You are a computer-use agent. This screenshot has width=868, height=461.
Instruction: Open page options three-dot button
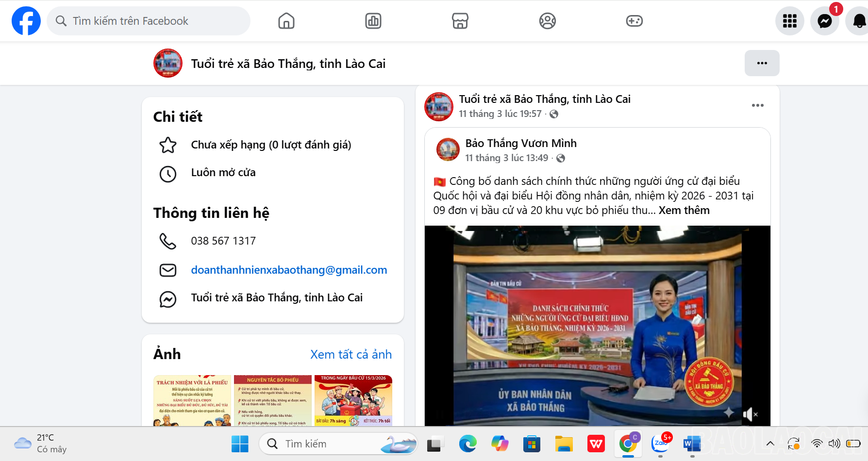[762, 63]
